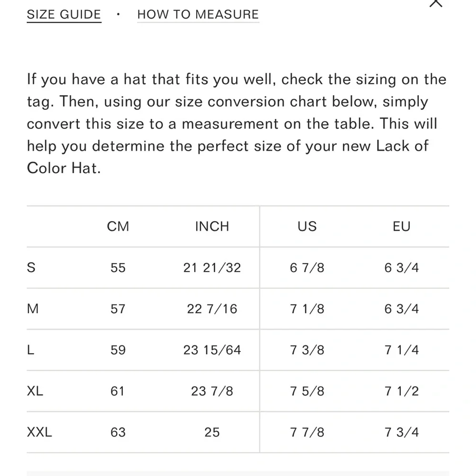Click the INCH column header
The height and width of the screenshot is (476, 476).
(212, 227)
